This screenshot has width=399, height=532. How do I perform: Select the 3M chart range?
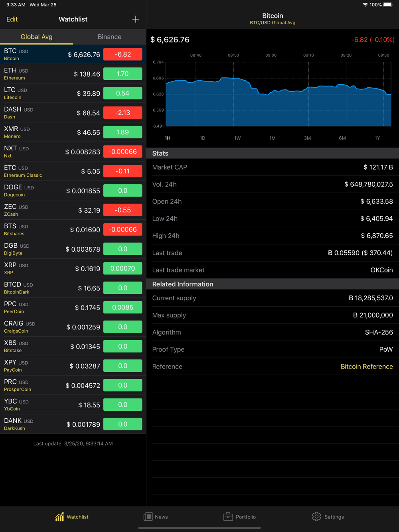(x=307, y=138)
